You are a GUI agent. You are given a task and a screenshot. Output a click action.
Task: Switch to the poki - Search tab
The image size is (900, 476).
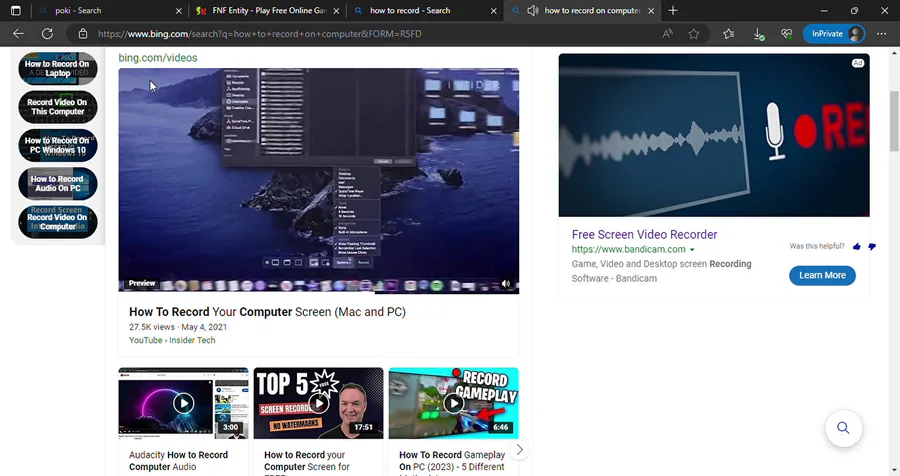coord(109,10)
